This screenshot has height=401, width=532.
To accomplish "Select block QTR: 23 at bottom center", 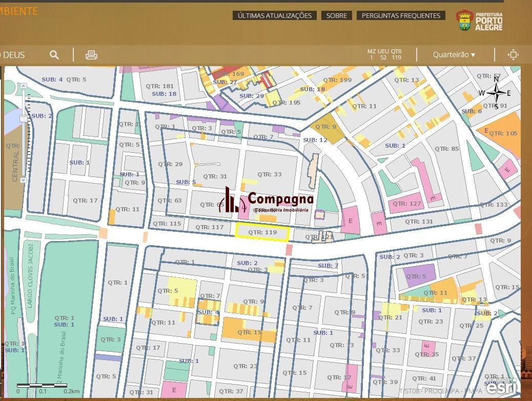I will [x=245, y=366].
